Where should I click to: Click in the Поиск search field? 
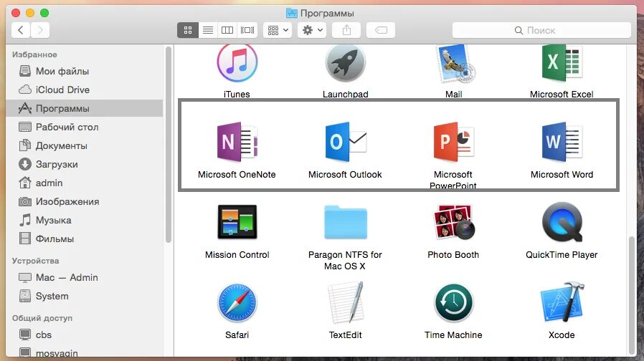pyautogui.click(x=541, y=30)
